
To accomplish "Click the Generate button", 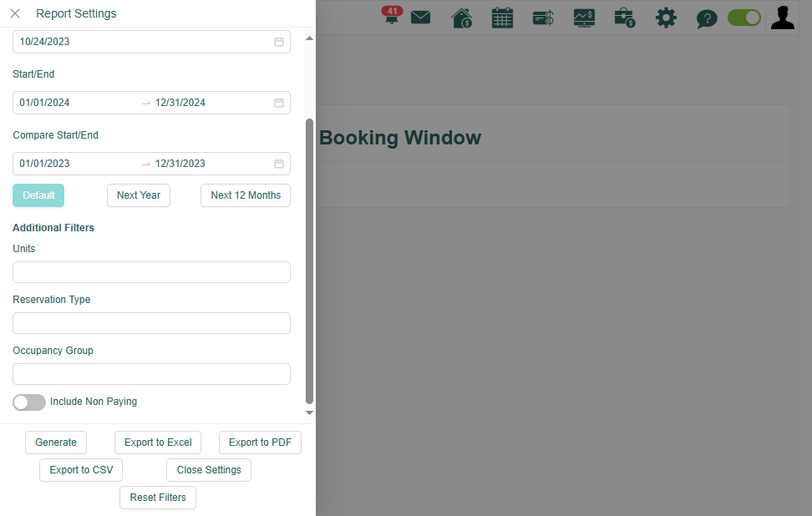I will 56,443.
